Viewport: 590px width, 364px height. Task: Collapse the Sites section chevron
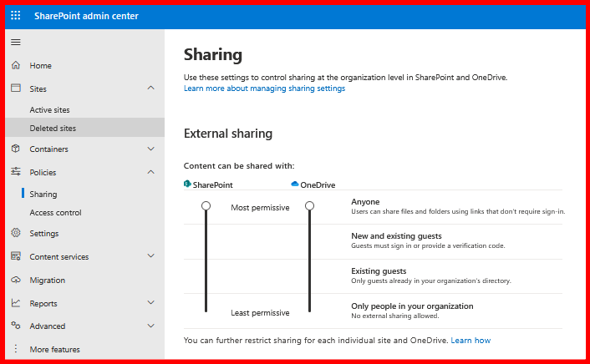(x=150, y=88)
